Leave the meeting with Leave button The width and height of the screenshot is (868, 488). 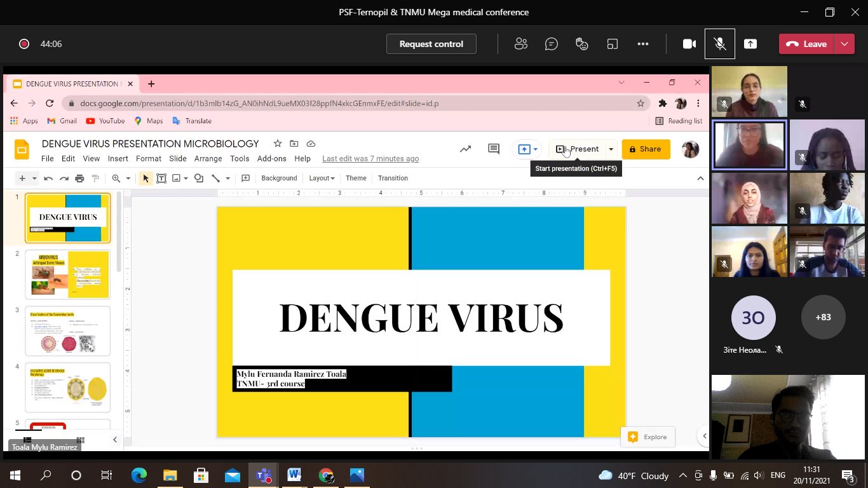[x=807, y=44]
